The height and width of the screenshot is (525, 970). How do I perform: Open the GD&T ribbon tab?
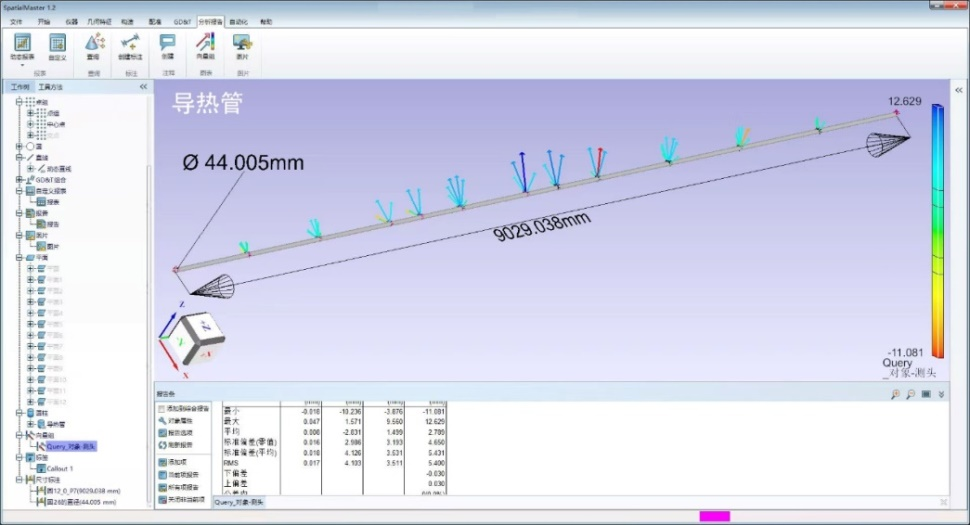pos(182,21)
